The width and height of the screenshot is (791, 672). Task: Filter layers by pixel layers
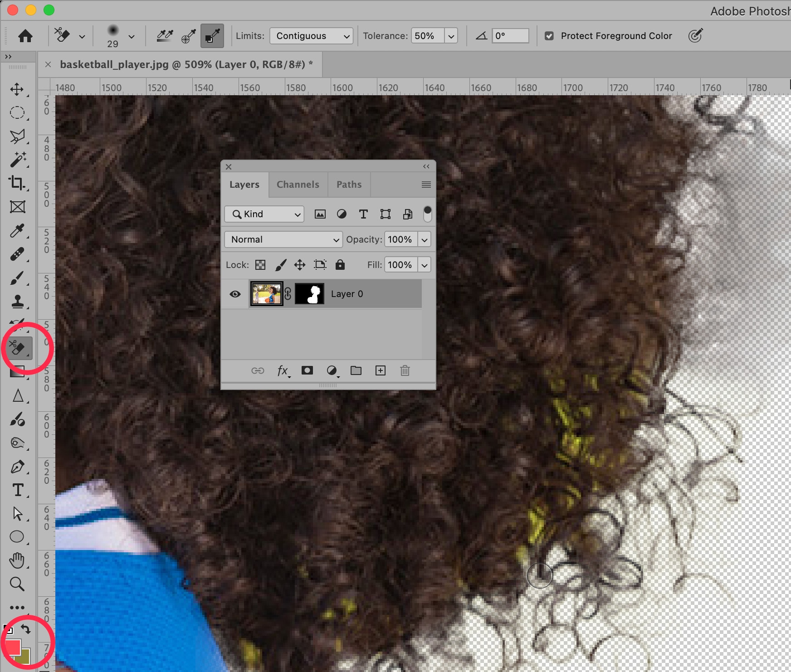click(320, 214)
